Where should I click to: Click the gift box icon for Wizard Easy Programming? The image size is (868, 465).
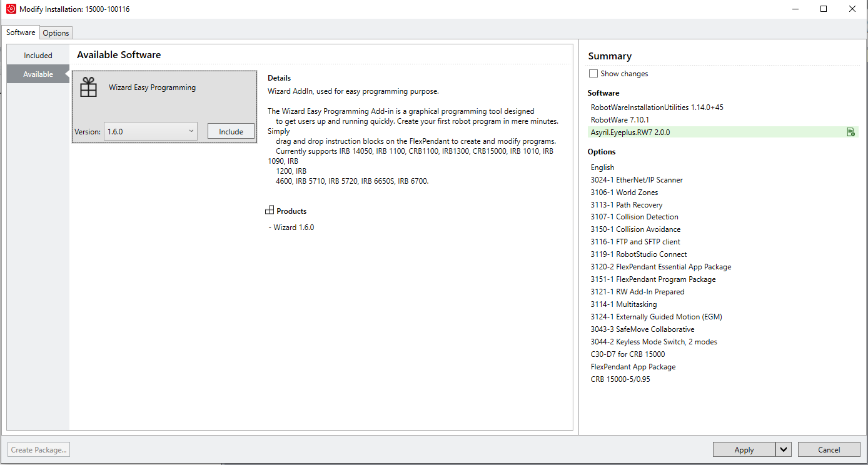point(89,87)
